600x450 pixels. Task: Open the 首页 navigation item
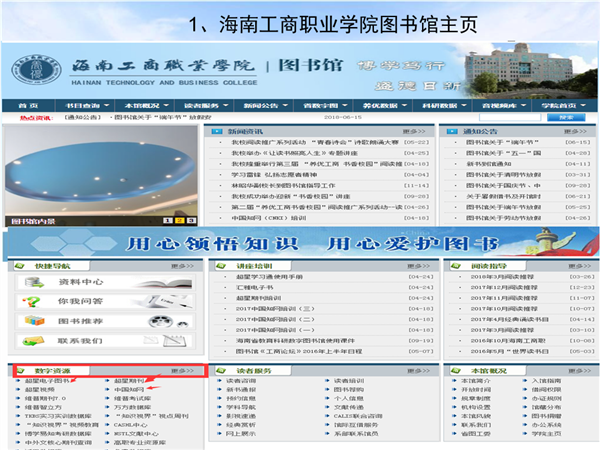pos(28,106)
